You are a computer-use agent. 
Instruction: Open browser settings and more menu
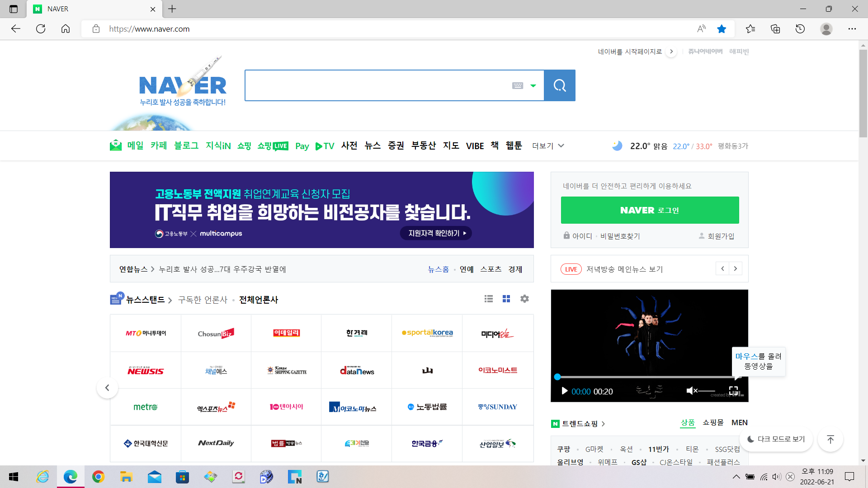coord(852,29)
